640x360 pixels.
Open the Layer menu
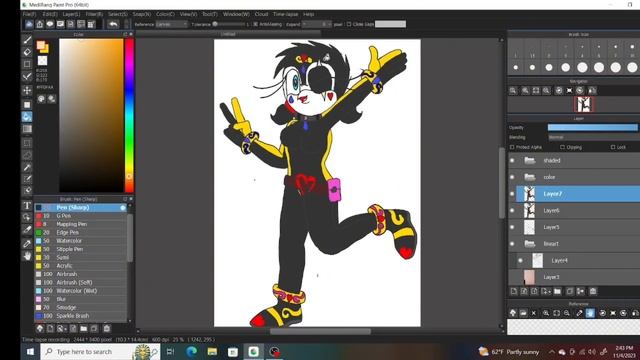coord(71,14)
